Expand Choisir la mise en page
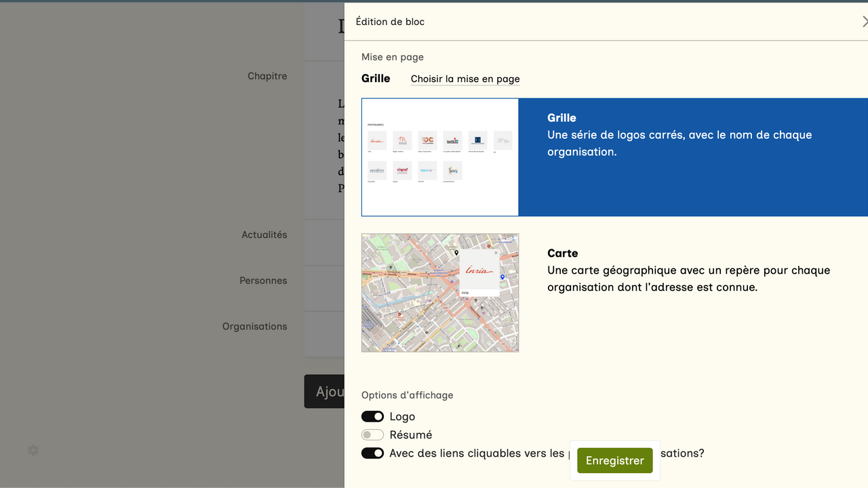868x488 pixels. tap(465, 79)
